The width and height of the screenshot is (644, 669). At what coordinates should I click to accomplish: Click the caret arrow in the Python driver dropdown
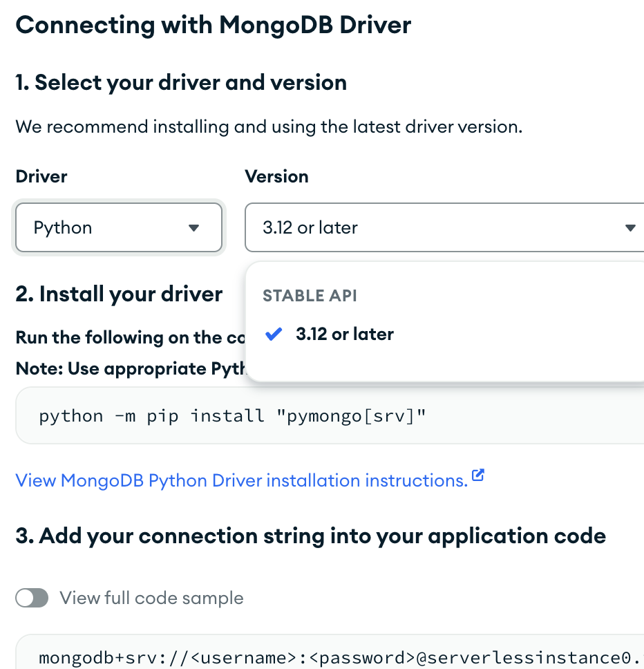pyautogui.click(x=193, y=228)
